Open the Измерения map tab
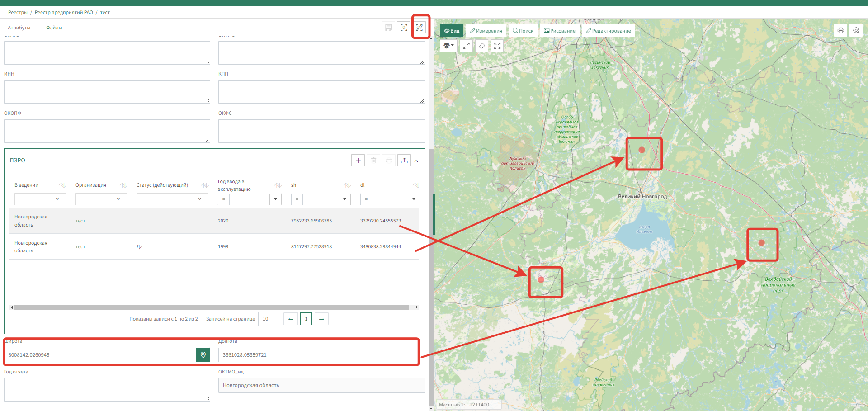The height and width of the screenshot is (411, 868). 486,31
